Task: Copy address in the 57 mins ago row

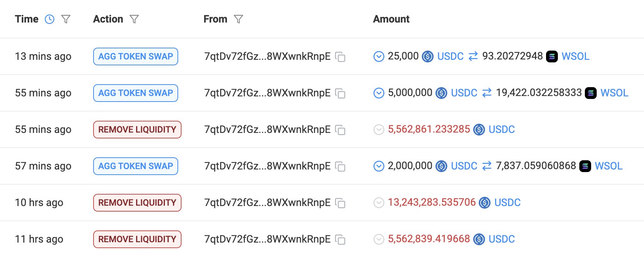Action: (x=340, y=167)
